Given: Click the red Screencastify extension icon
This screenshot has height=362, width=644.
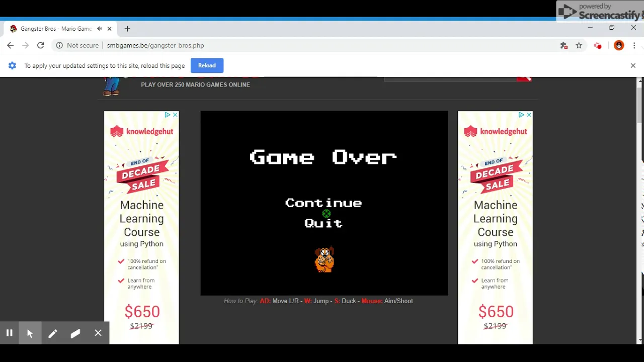Looking at the screenshot, I should 598,45.
